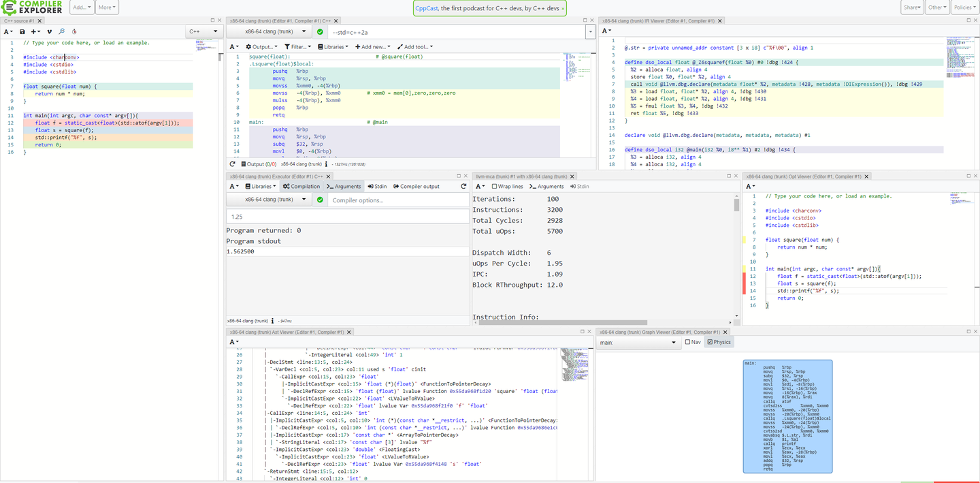Open the search magnifier in the editor toolbar
The height and width of the screenshot is (483, 980).
click(61, 31)
